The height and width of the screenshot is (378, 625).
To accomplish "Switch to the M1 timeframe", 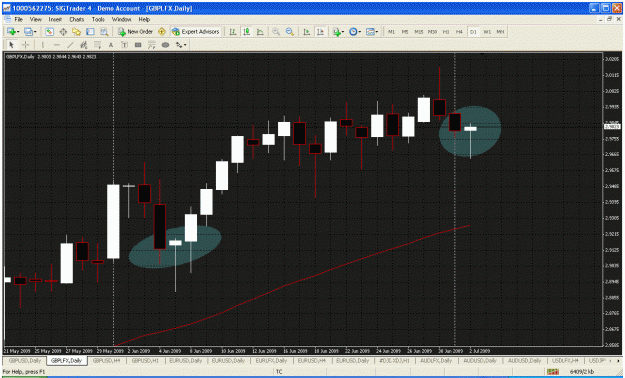I will click(x=391, y=32).
